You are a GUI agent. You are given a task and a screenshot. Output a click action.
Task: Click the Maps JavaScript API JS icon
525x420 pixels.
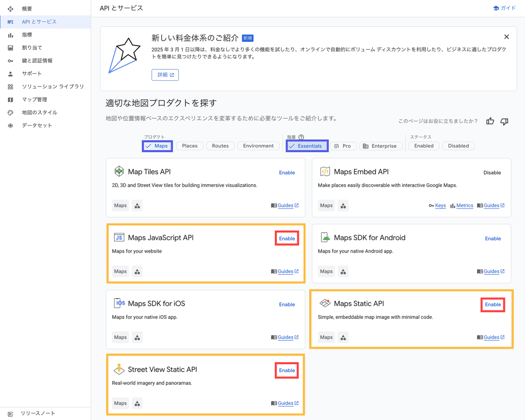[x=119, y=237]
